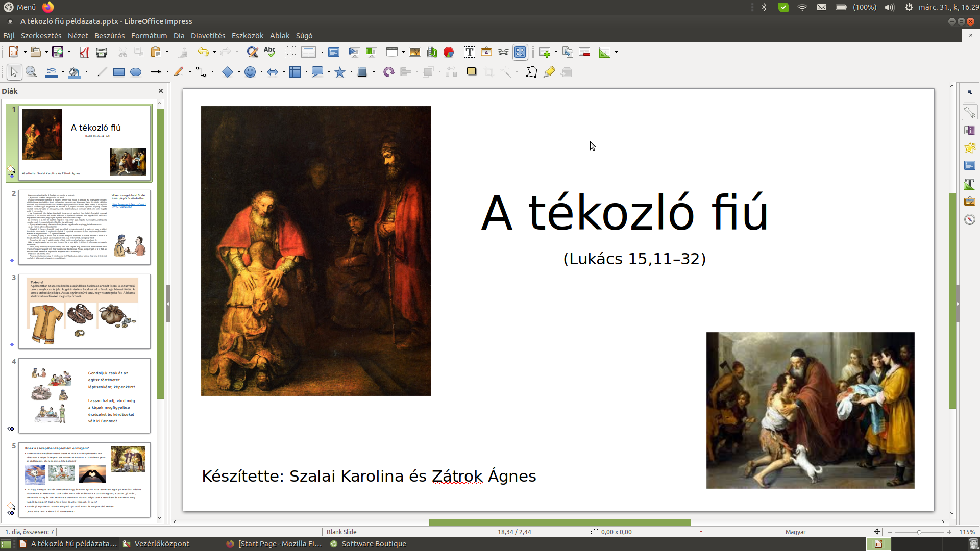Toggle Edit Points mode
This screenshot has height=551, width=980.
(x=532, y=72)
